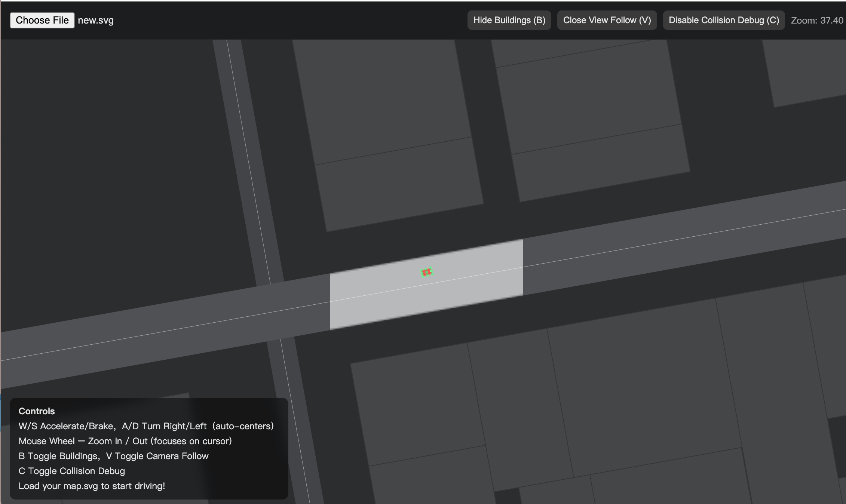This screenshot has height=504, width=846.
Task: Click the W/S Accelerate/Brake instruction line
Action: pos(146,426)
